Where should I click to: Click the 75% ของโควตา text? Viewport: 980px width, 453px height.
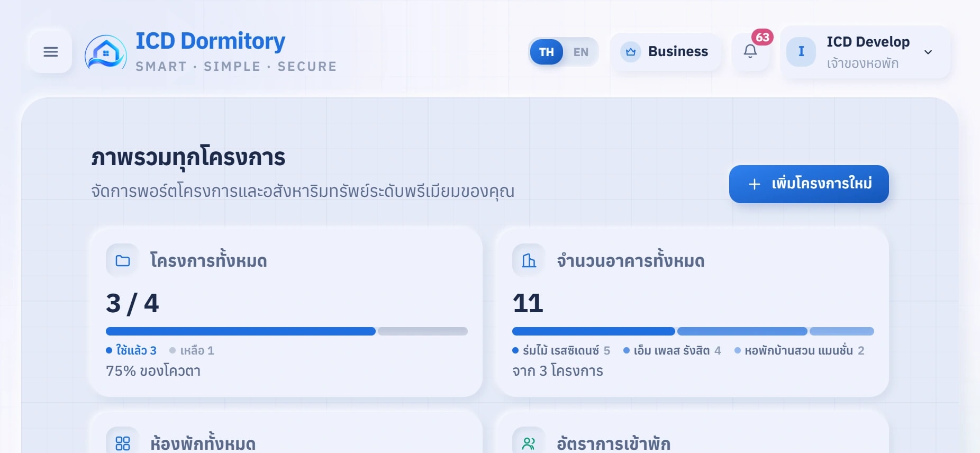[153, 371]
